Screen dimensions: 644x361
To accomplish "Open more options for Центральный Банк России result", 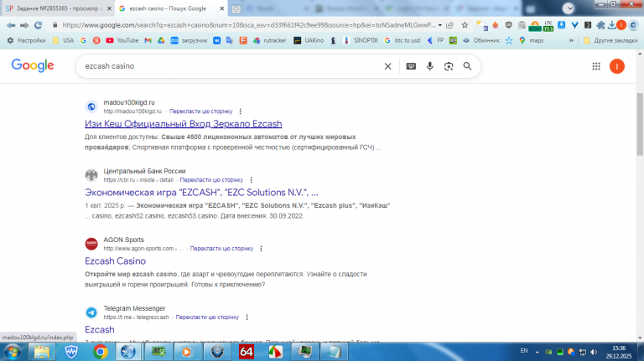I will [251, 180].
